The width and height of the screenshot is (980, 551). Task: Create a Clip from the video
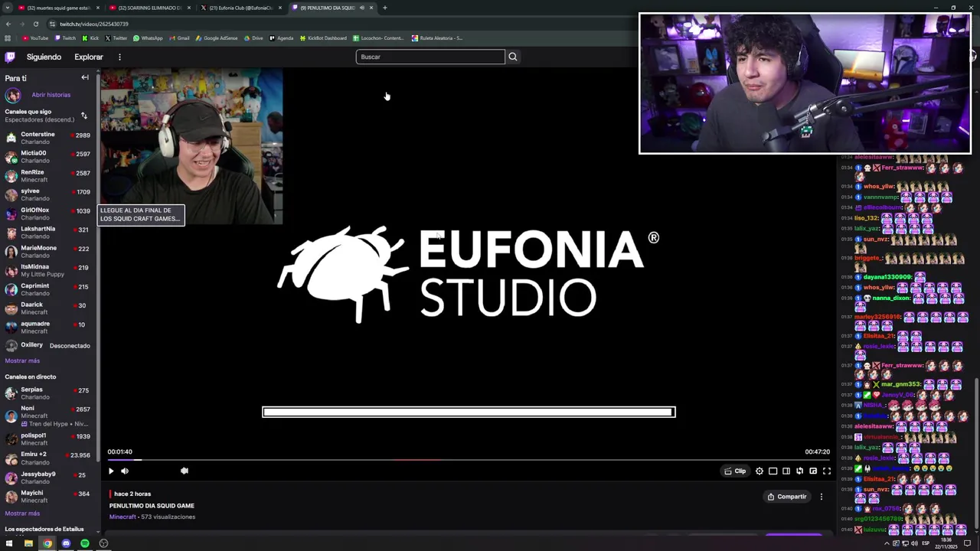click(735, 471)
